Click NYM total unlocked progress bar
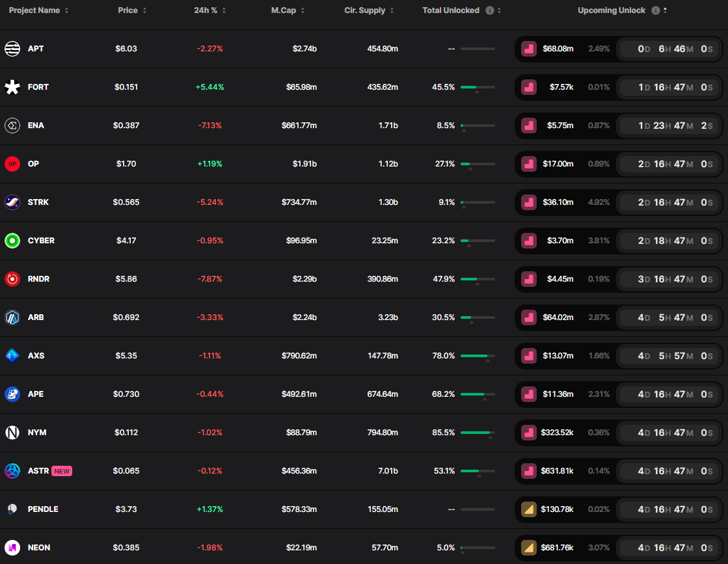The height and width of the screenshot is (564, 728). click(x=478, y=433)
